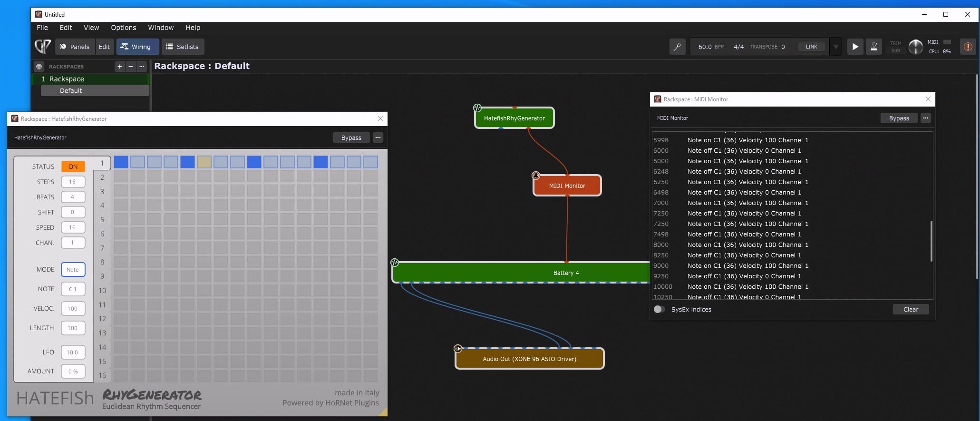Enable the SysEx indices switch
980x421 pixels.
click(x=659, y=309)
